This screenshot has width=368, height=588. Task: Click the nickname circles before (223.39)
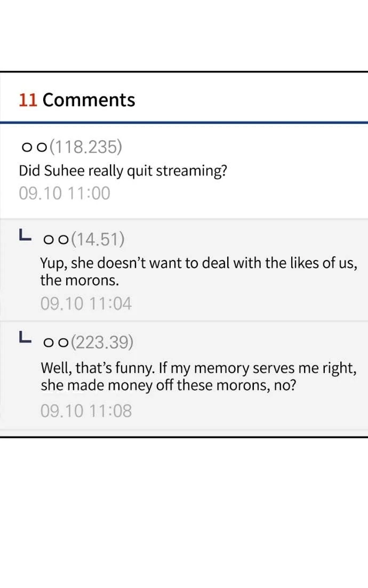(55, 343)
